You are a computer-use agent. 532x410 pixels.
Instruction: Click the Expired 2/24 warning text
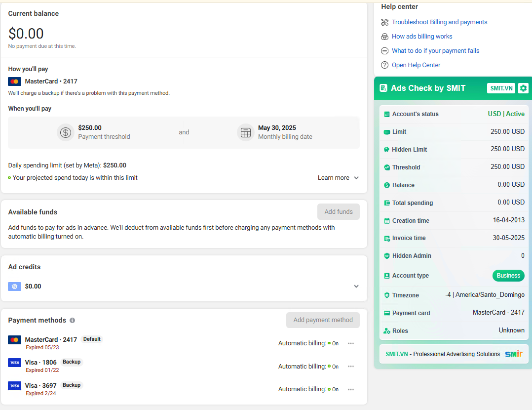coord(41,393)
